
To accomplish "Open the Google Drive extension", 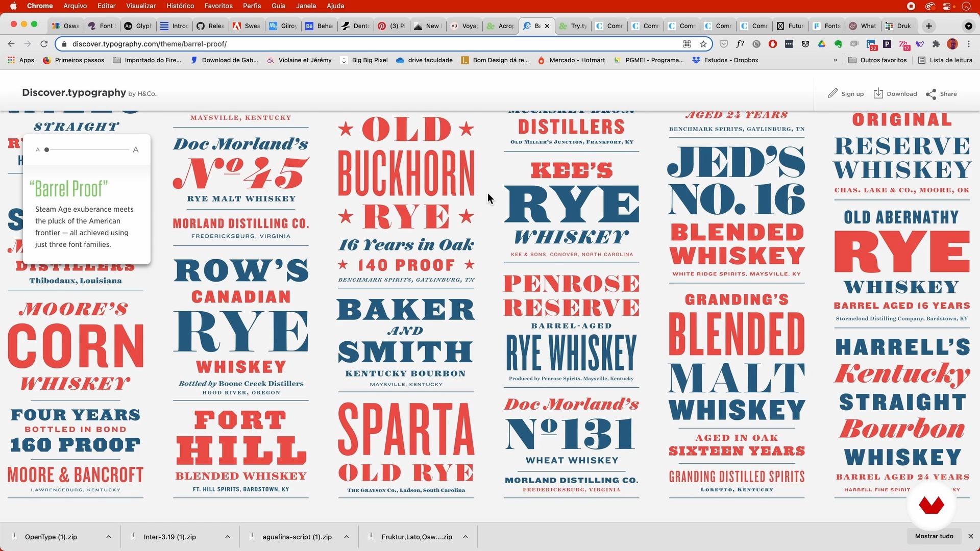I will pyautogui.click(x=822, y=44).
